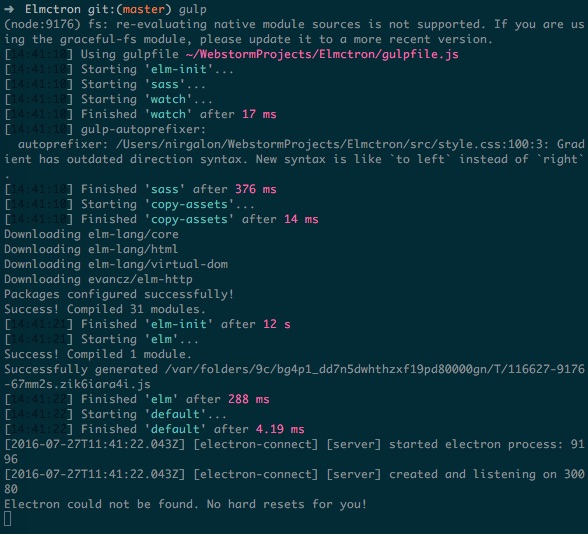
Task: Click the terminal cursor block at the bottom
Action: click(7, 519)
